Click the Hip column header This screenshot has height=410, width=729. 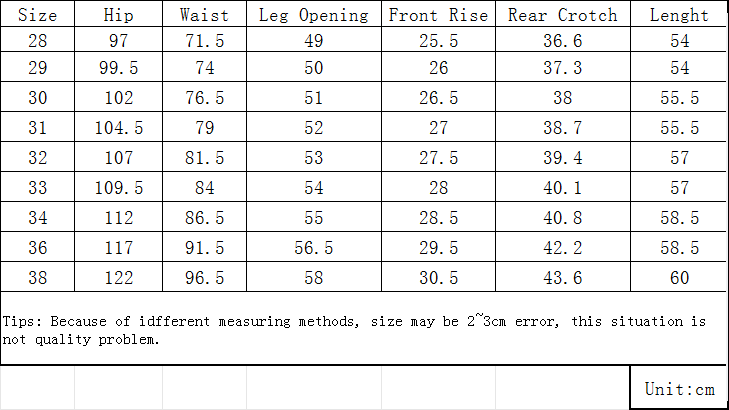pos(119,14)
